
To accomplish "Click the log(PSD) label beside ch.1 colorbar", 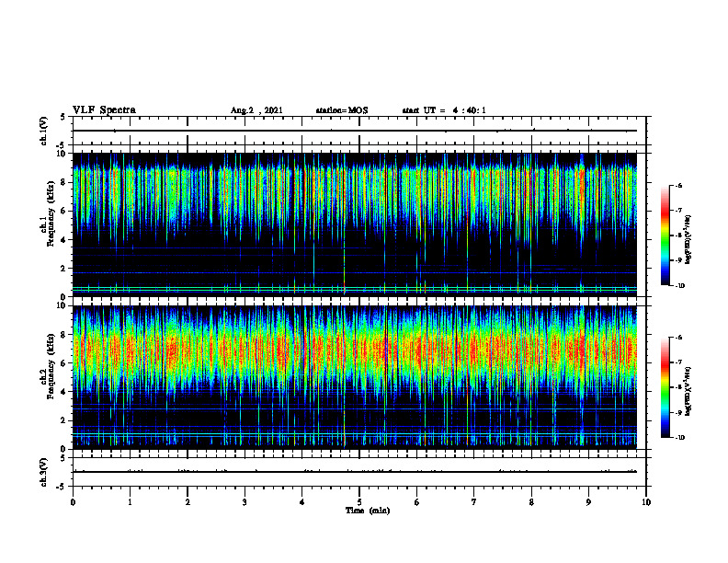I will [688, 240].
